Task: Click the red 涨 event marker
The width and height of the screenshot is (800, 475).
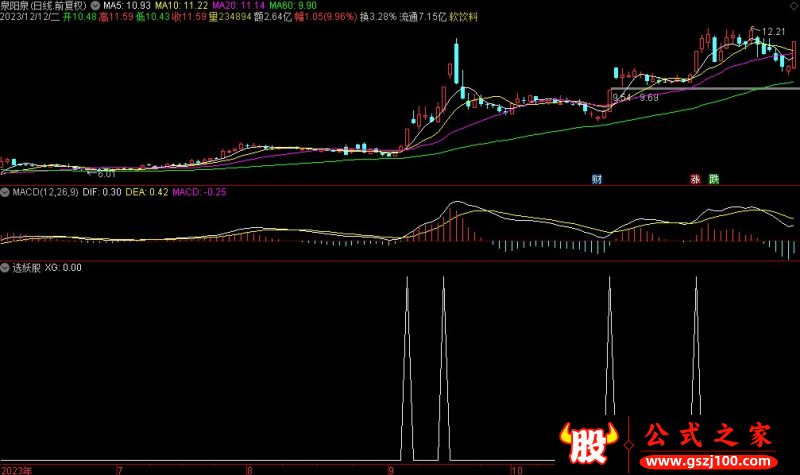Action: pos(695,179)
